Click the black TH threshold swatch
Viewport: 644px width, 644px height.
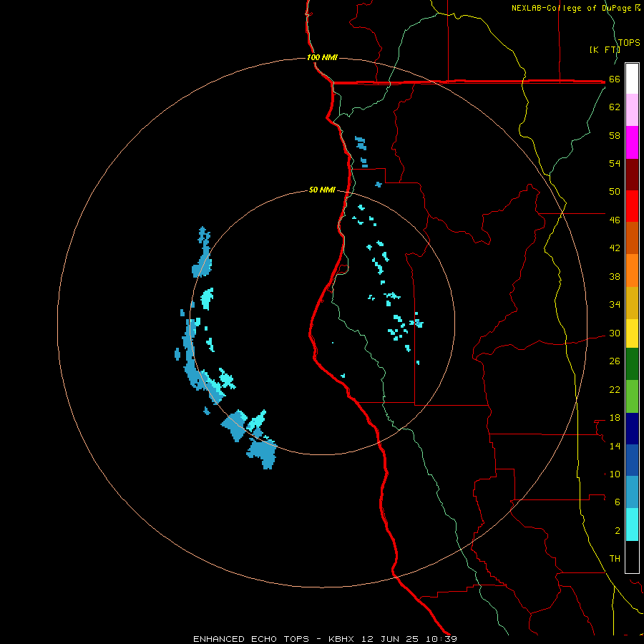[x=632, y=557]
